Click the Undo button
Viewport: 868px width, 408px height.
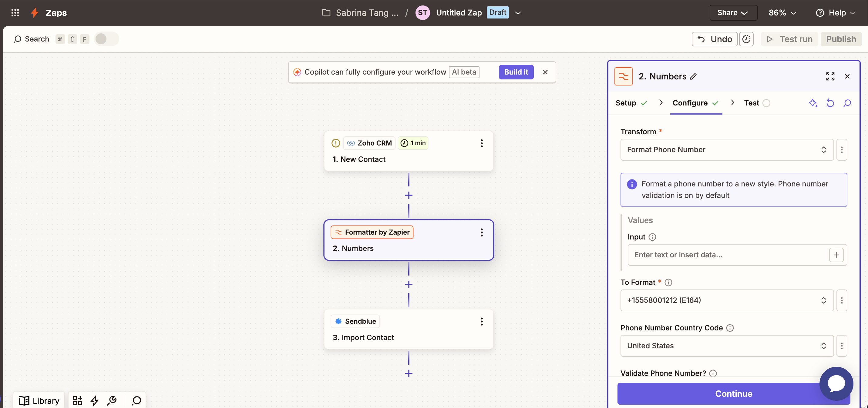coord(714,39)
